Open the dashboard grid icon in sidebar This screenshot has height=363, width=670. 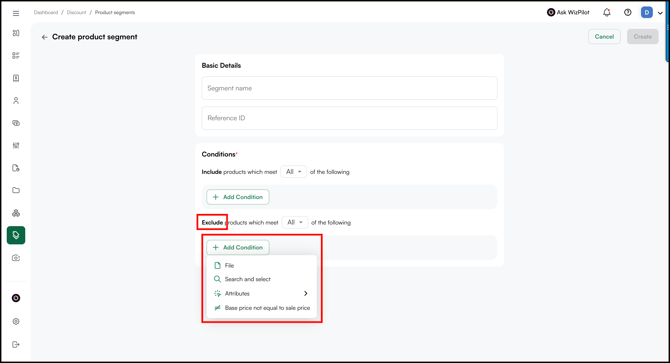(x=16, y=33)
